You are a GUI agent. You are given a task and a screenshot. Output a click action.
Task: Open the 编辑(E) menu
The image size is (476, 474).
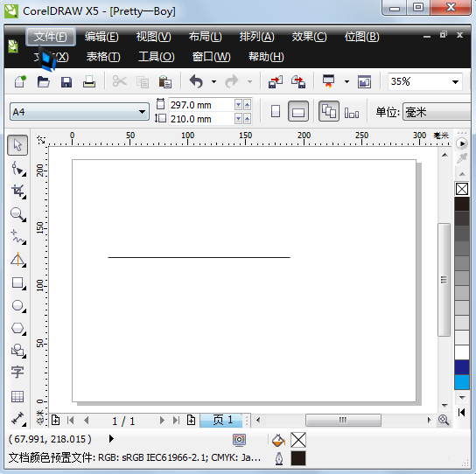(101, 37)
